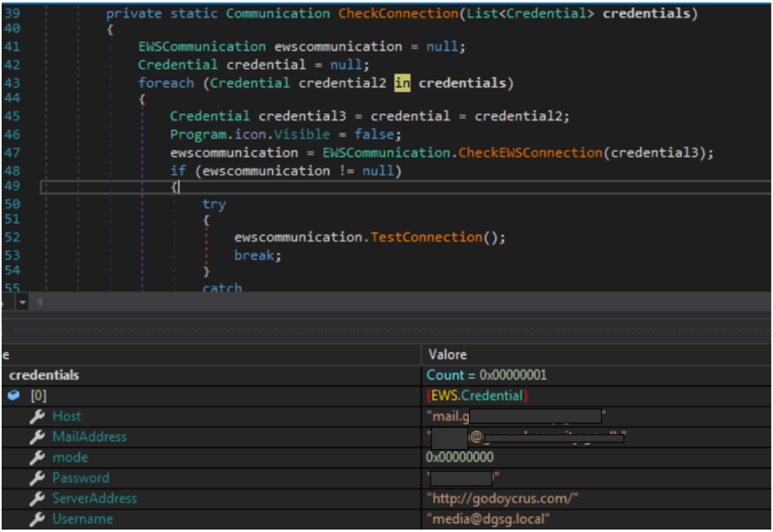Image resolution: width=773 pixels, height=532 pixels.
Task: Click line number 52 in the gutter
Action: click(x=13, y=237)
